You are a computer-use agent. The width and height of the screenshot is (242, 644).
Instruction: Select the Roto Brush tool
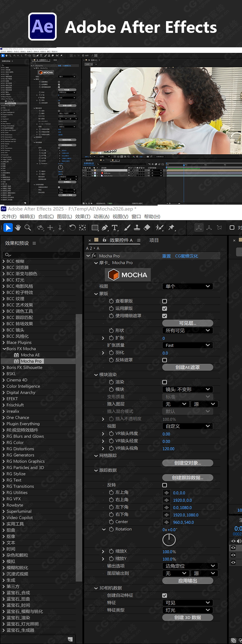point(160,228)
